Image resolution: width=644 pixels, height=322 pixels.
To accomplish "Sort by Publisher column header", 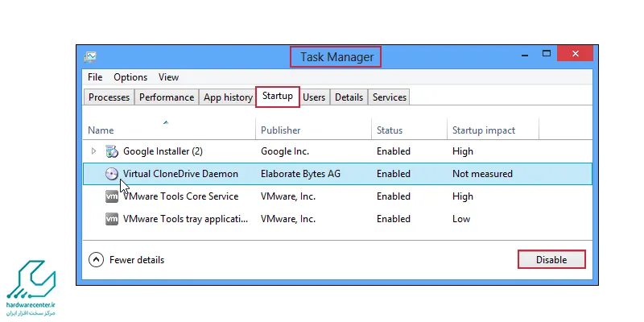I will point(280,130).
